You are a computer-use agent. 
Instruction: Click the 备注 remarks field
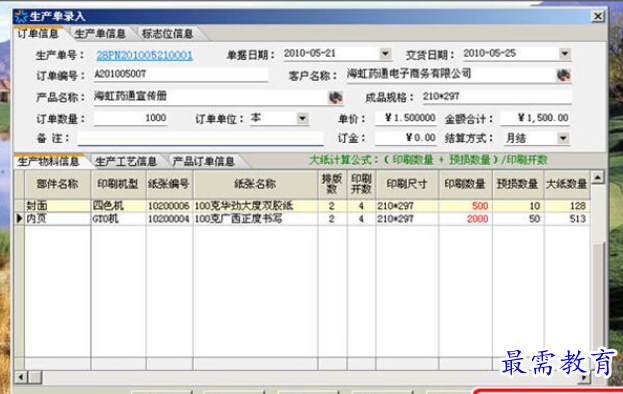pyautogui.click(x=200, y=138)
